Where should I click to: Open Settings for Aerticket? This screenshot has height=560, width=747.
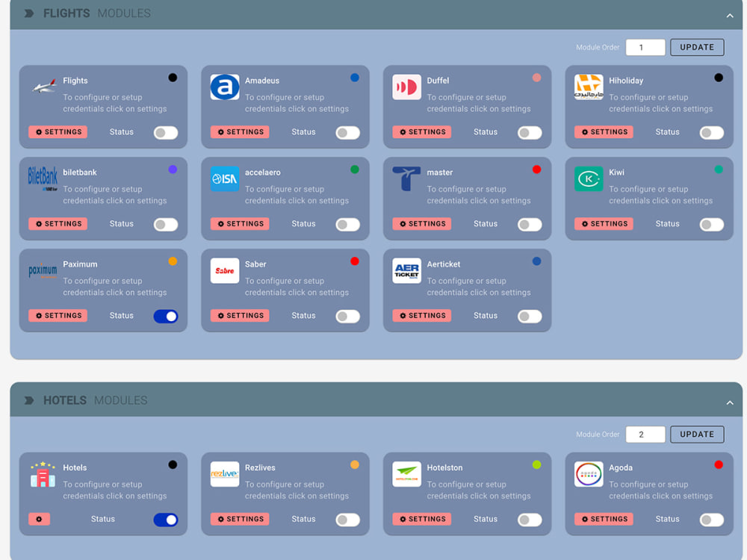click(x=421, y=316)
